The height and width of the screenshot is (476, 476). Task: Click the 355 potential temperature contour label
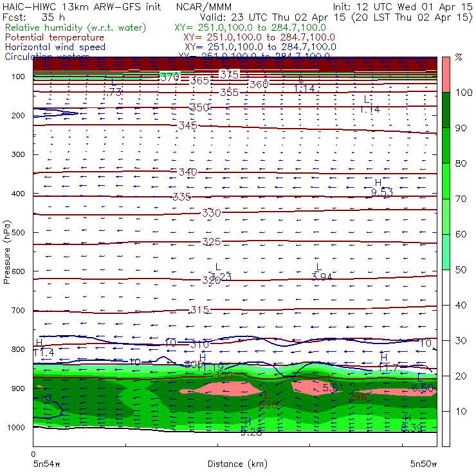(x=229, y=92)
